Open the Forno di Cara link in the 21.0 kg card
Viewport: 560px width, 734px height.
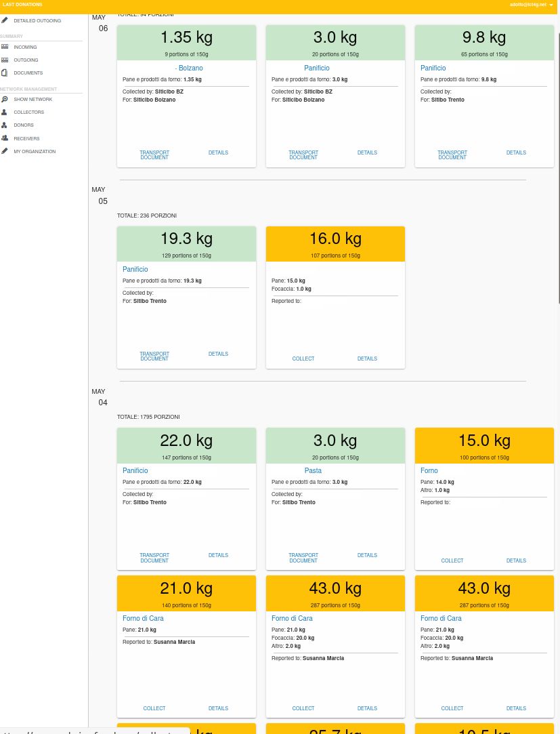[143, 618]
